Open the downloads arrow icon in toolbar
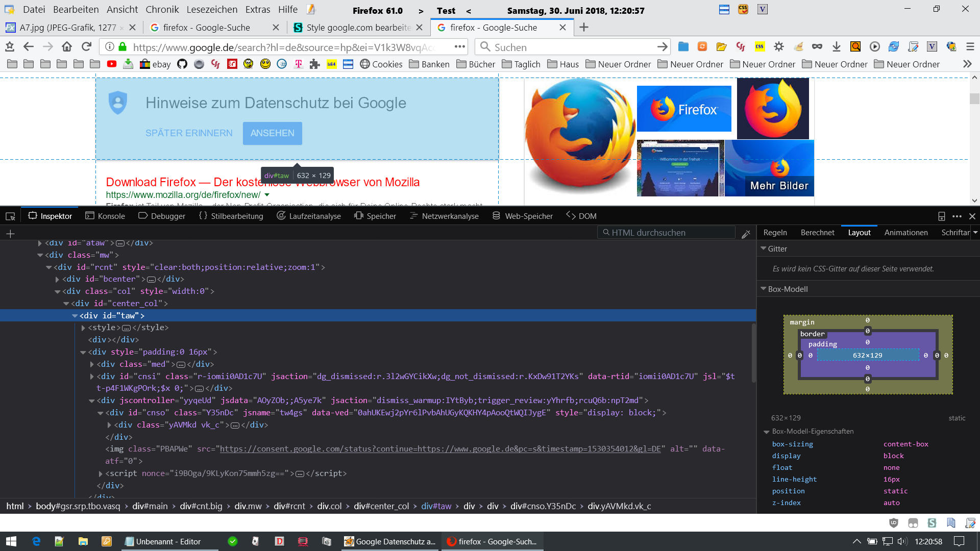 [x=836, y=47]
